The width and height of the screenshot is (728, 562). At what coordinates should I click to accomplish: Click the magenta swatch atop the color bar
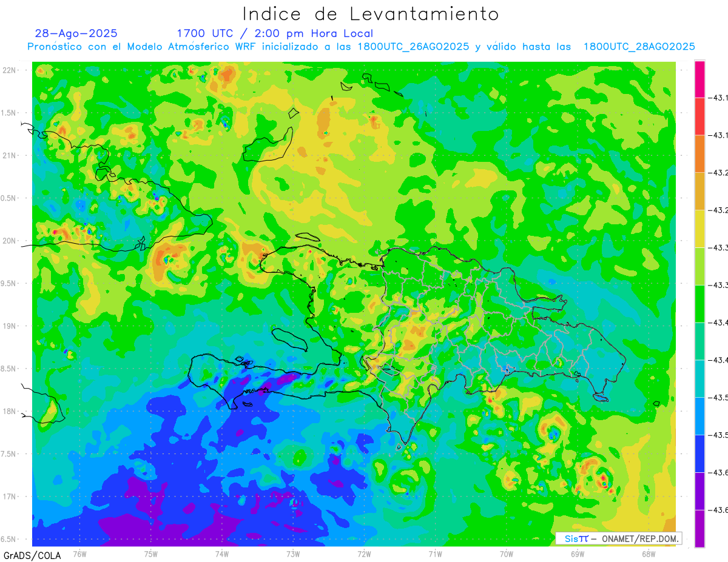click(x=699, y=79)
